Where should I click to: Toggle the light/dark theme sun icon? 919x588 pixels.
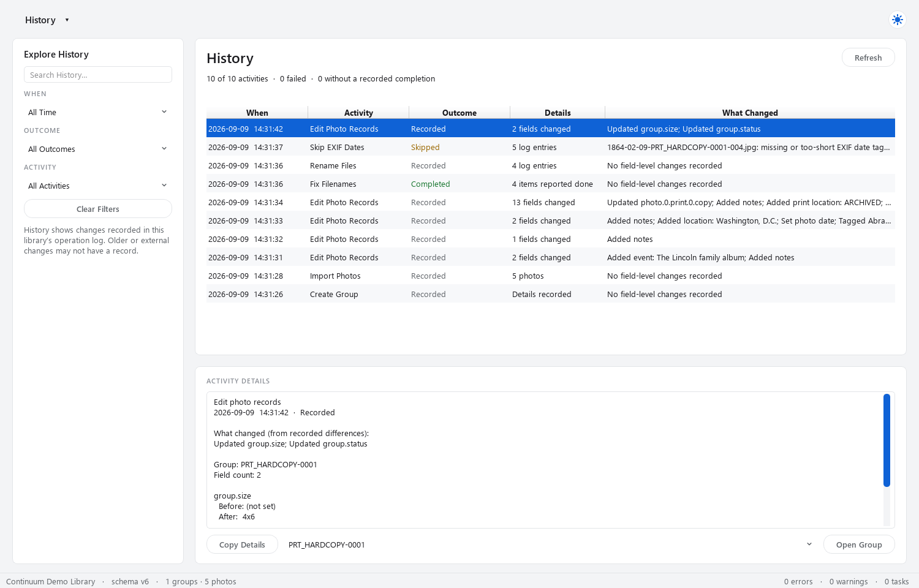point(898,20)
